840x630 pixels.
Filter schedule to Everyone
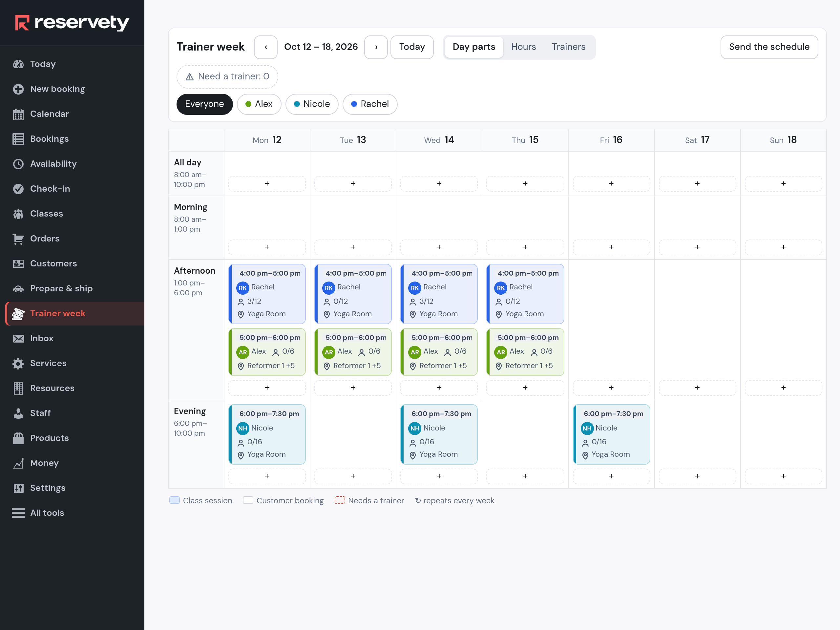tap(204, 104)
